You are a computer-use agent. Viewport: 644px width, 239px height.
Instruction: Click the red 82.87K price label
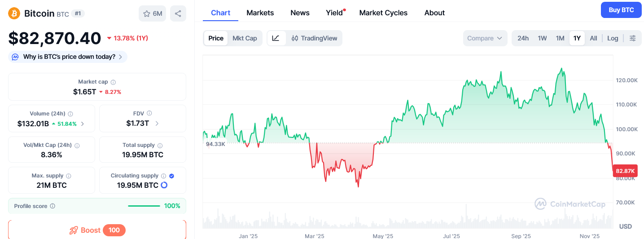pos(625,171)
